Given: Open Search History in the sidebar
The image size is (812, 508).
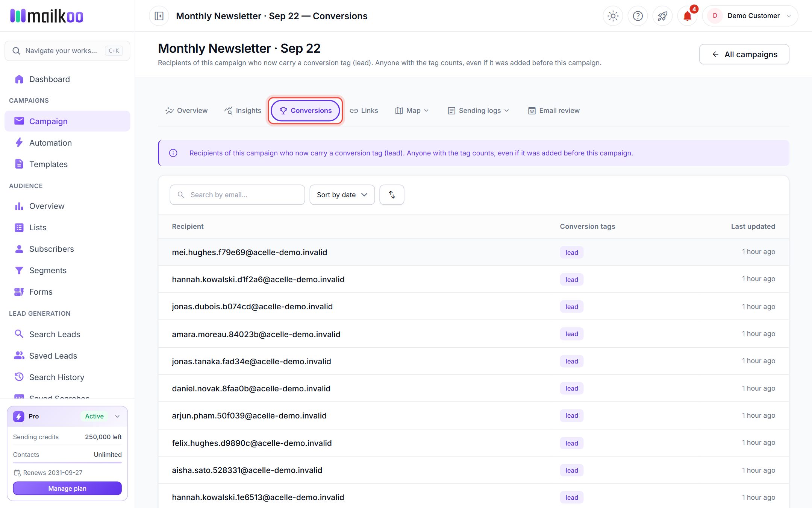Looking at the screenshot, I should 67,377.
